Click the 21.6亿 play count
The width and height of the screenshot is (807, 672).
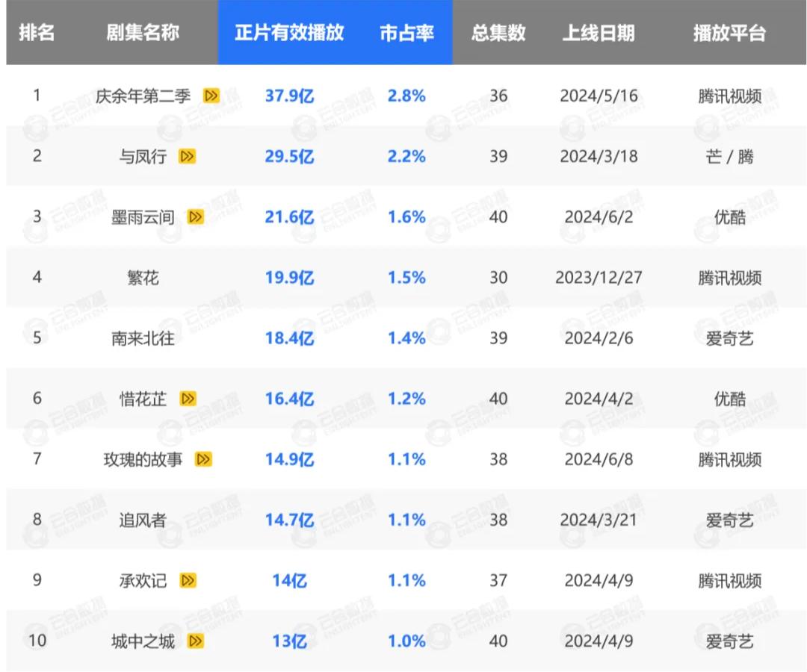tap(289, 217)
